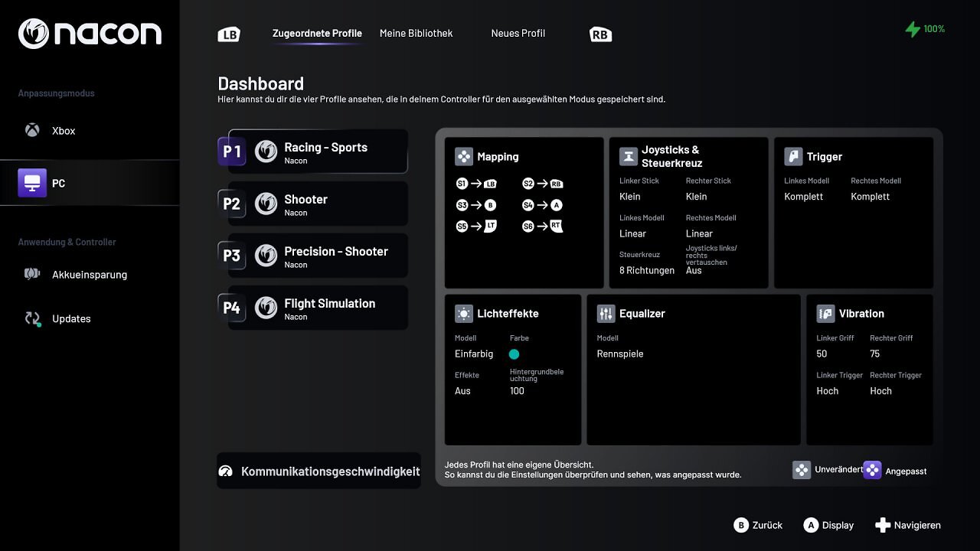Switch to Zugeordnete Profile tab
This screenshot has width=980, height=551.
(x=317, y=34)
